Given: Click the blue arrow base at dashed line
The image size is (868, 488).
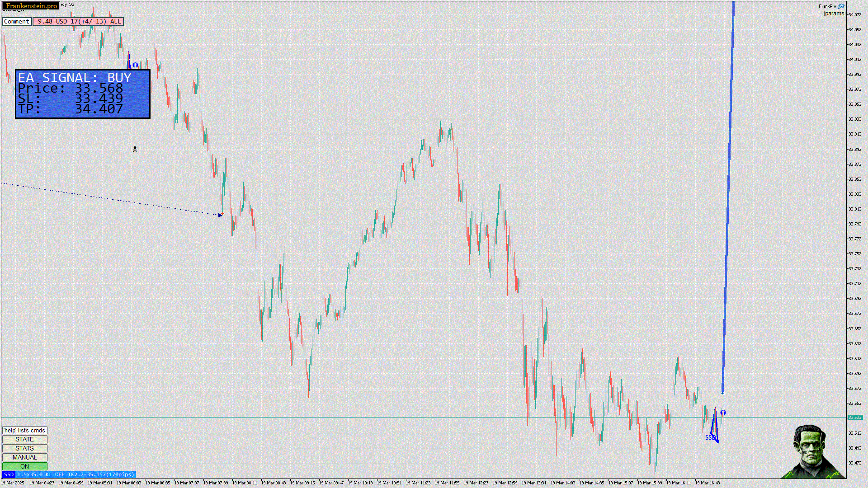Looking at the screenshot, I should [722, 393].
